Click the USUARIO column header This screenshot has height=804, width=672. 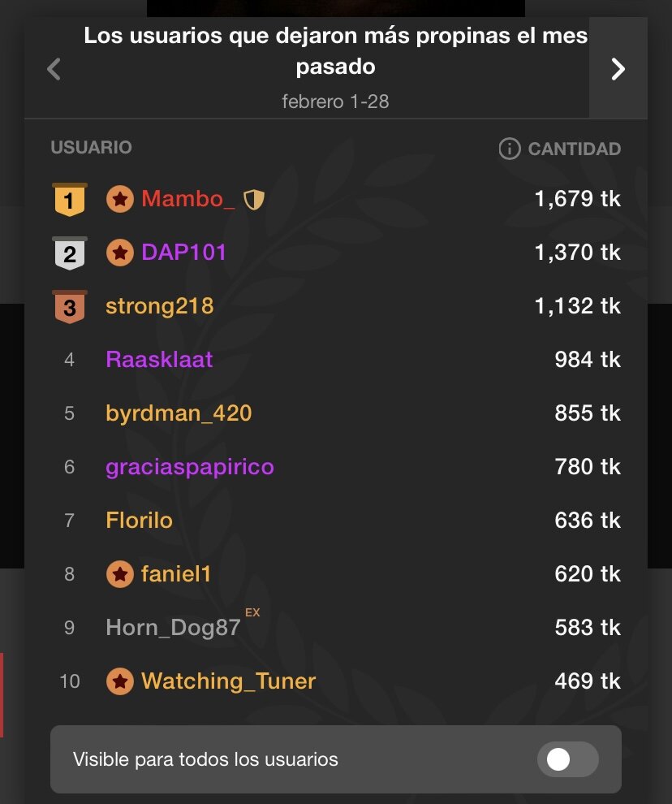(91, 147)
